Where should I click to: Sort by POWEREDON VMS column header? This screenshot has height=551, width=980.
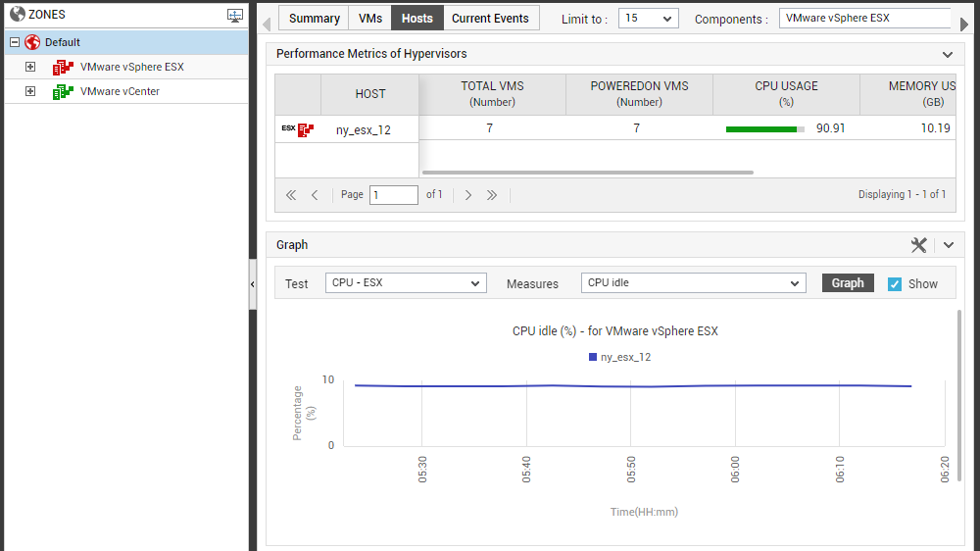639,94
